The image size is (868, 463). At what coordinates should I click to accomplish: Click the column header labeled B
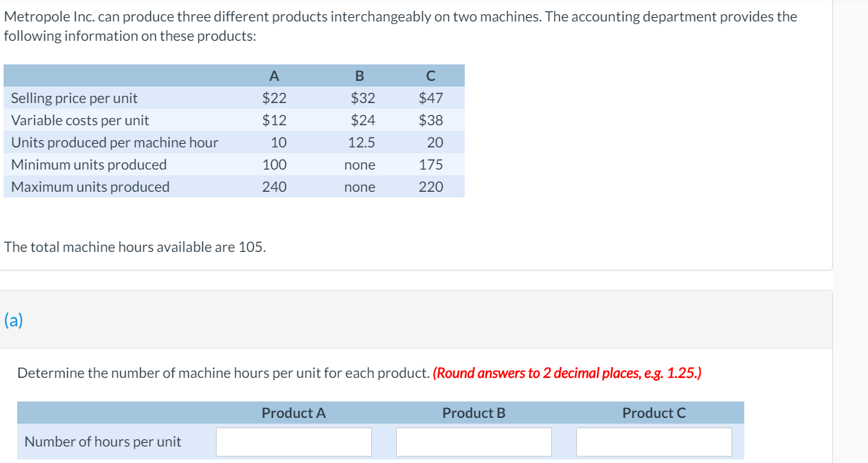pos(359,75)
